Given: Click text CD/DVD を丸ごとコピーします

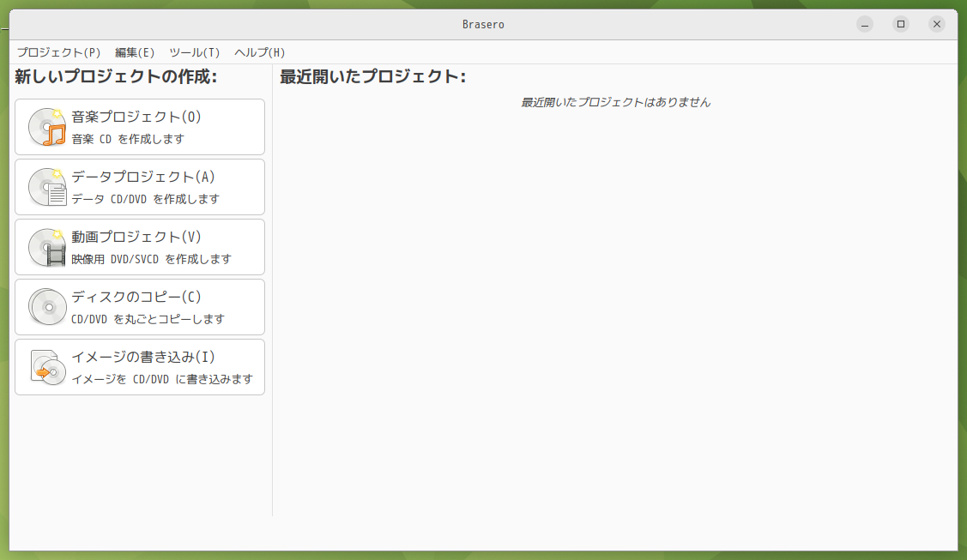Looking at the screenshot, I should (x=148, y=319).
